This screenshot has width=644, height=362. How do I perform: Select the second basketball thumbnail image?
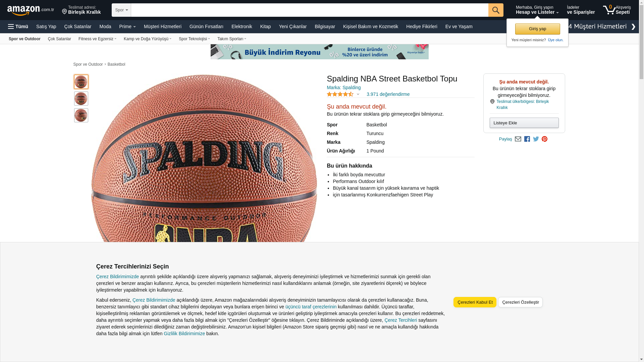coord(81,99)
